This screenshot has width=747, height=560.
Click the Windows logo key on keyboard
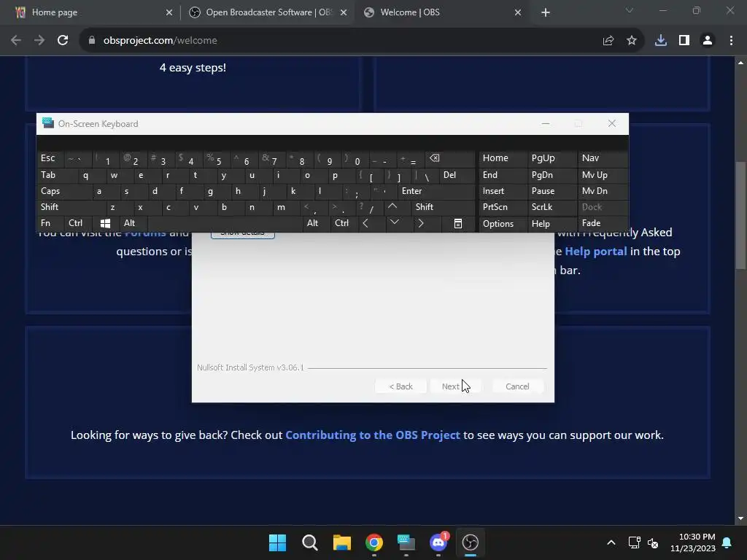coord(105,223)
